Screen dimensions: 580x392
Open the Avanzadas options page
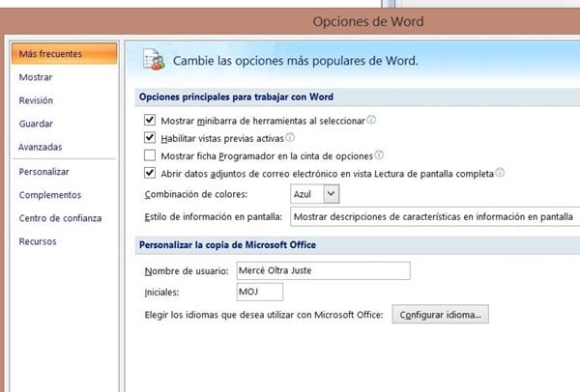coord(41,147)
